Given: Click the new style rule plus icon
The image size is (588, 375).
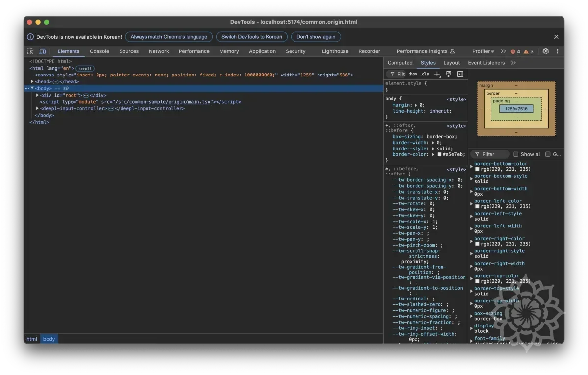Looking at the screenshot, I should (437, 74).
